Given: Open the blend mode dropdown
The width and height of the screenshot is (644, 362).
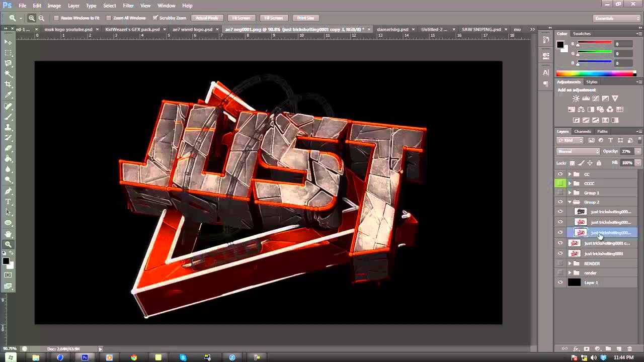Looking at the screenshot, I should point(579,151).
